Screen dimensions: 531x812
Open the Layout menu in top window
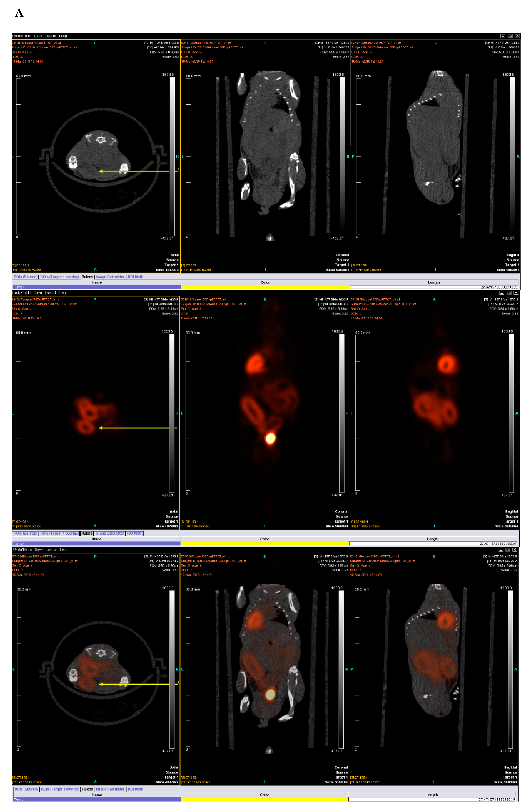51,36
